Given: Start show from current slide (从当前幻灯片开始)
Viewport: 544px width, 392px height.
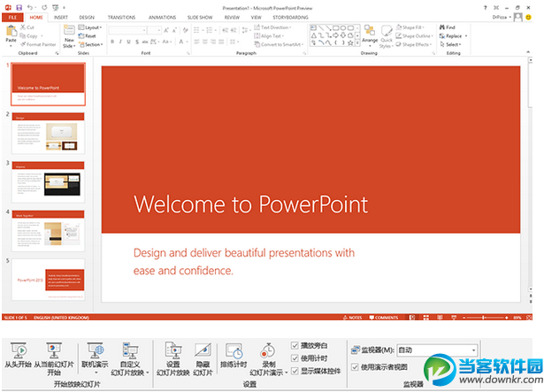Looking at the screenshot, I should 54,350.
